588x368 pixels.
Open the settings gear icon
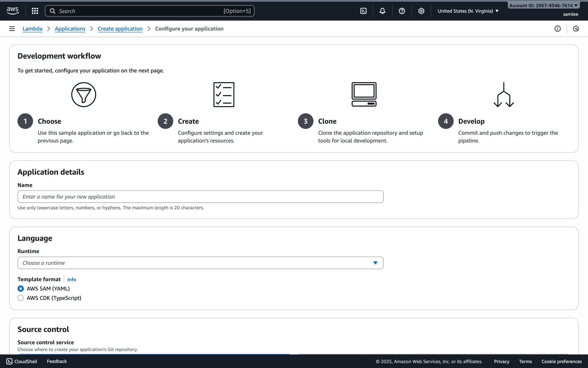pos(421,11)
